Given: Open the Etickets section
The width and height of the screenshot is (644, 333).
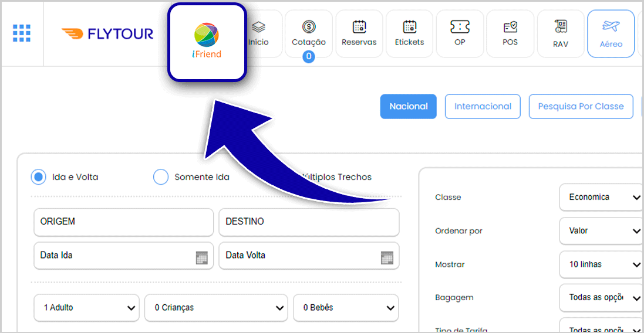Looking at the screenshot, I should pos(409,33).
